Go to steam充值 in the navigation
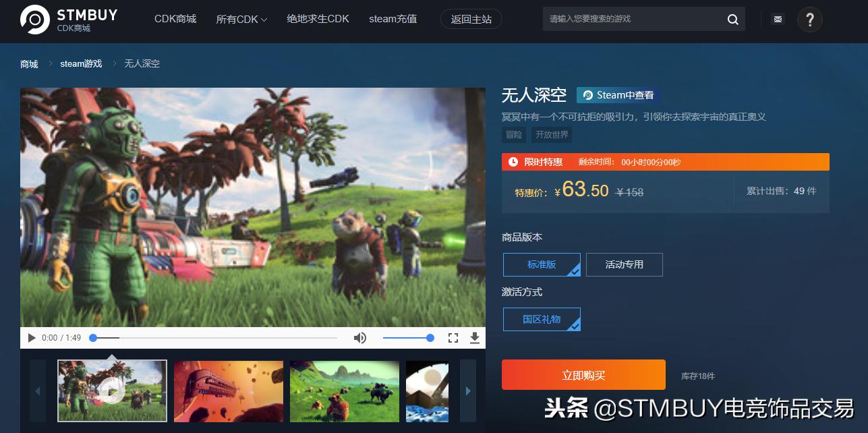The image size is (868, 433). pos(393,19)
